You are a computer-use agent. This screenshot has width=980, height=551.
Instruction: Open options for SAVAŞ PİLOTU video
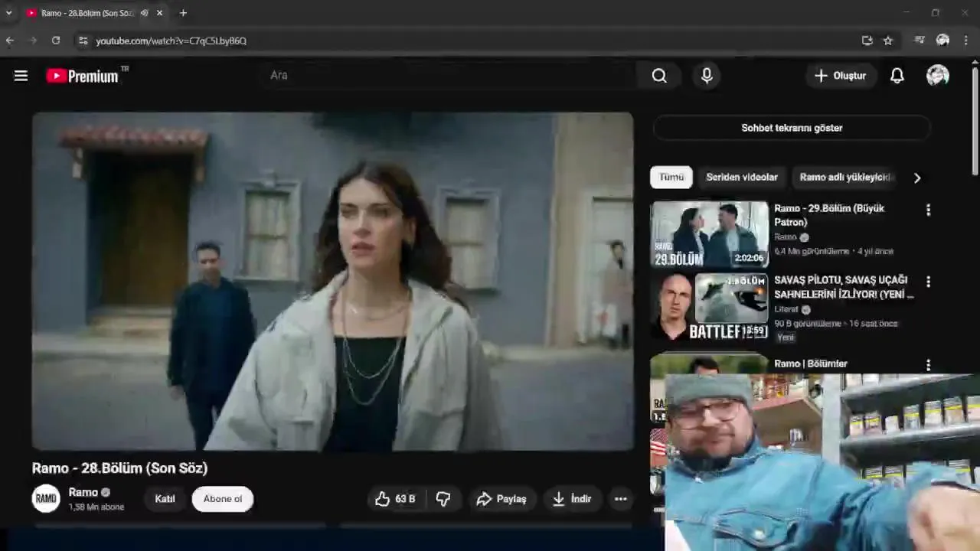point(928,282)
